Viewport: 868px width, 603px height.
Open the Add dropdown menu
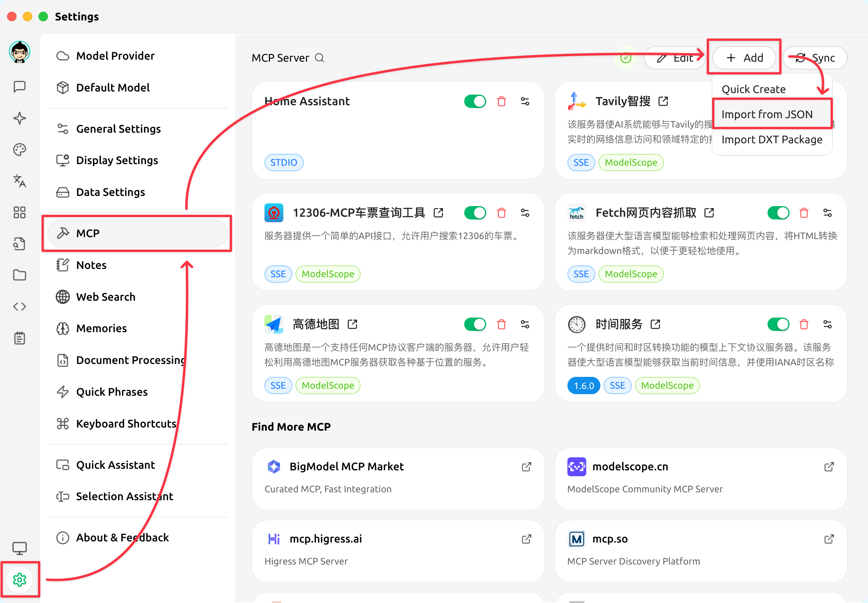744,57
